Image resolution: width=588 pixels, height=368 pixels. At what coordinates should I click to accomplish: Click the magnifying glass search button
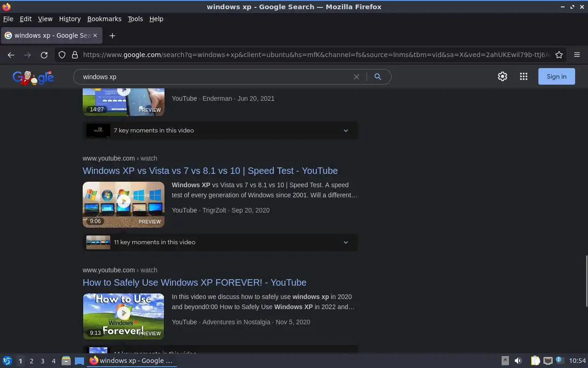(378, 77)
